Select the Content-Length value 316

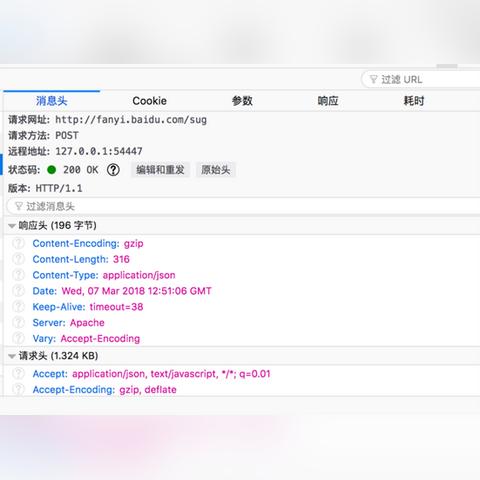(x=121, y=259)
